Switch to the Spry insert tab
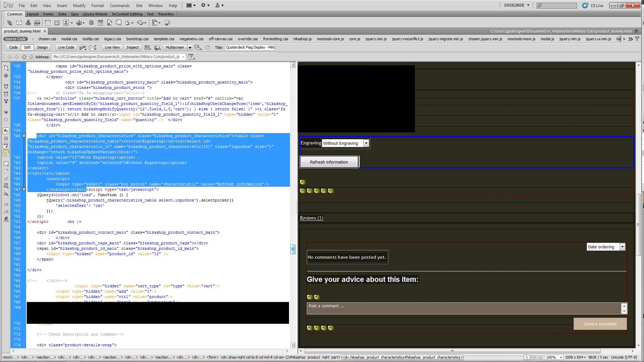 [x=75, y=14]
